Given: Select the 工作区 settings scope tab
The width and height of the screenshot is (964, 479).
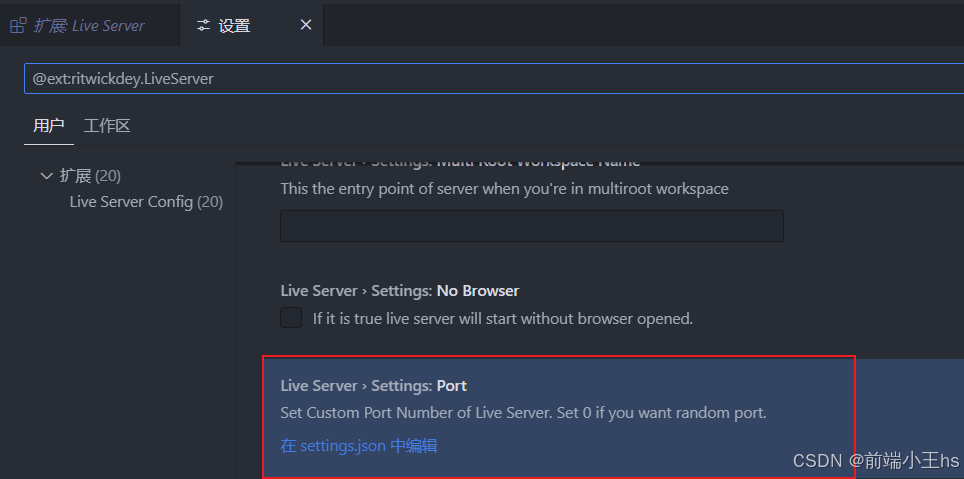Looking at the screenshot, I should (x=107, y=127).
